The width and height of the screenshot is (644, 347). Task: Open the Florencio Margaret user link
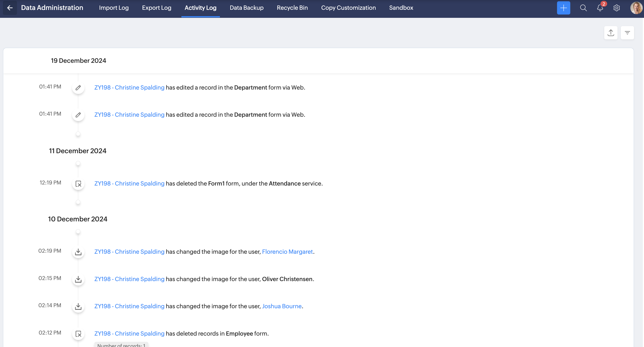click(x=287, y=252)
